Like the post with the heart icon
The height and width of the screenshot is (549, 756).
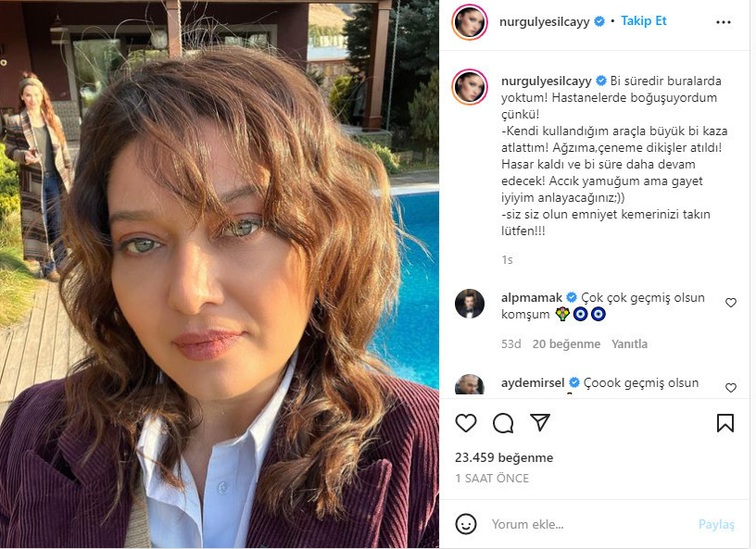pos(464,422)
